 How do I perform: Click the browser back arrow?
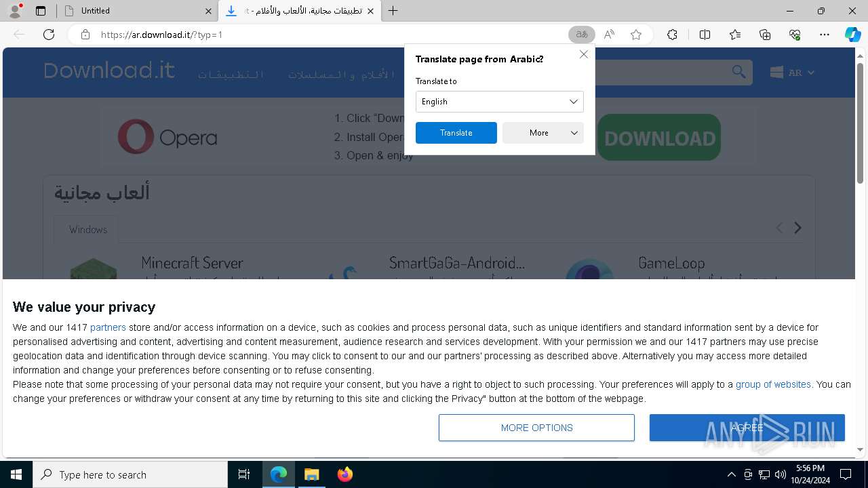[x=19, y=35]
